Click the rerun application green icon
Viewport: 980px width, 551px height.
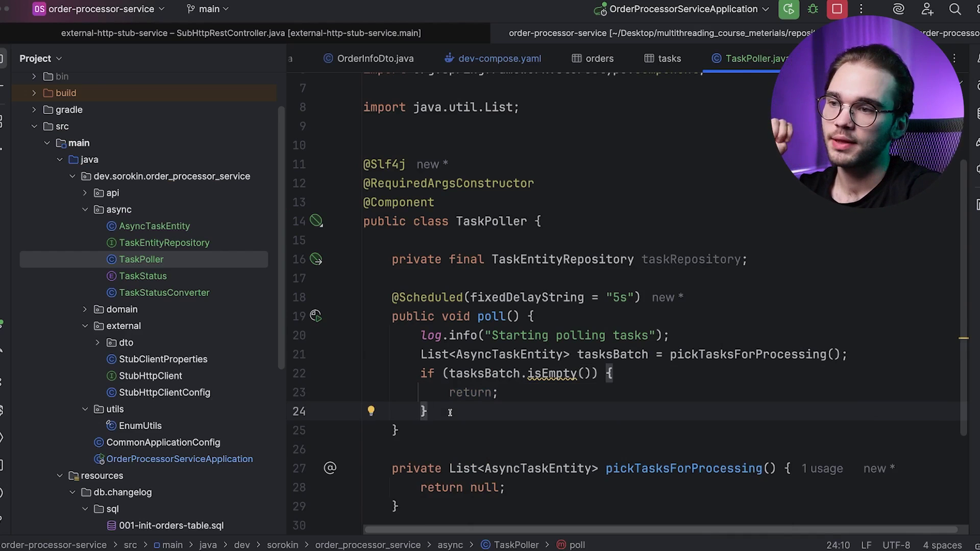pos(789,9)
